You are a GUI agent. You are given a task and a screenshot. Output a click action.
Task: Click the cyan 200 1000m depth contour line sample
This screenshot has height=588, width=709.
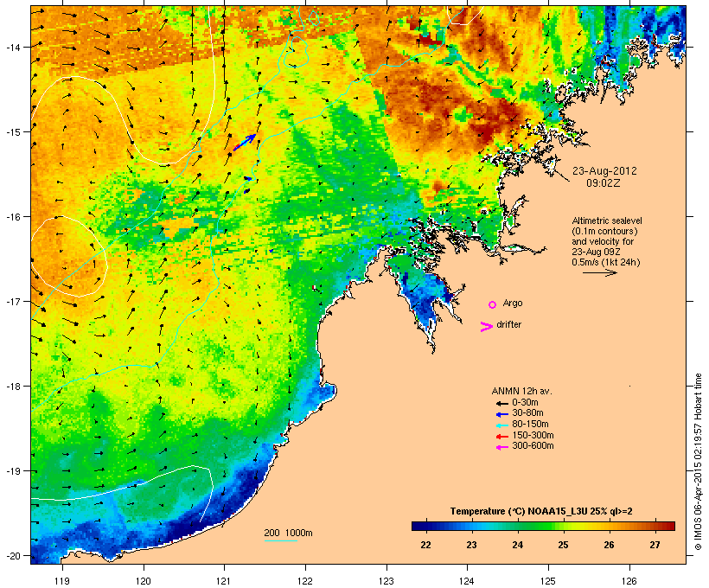click(281, 540)
